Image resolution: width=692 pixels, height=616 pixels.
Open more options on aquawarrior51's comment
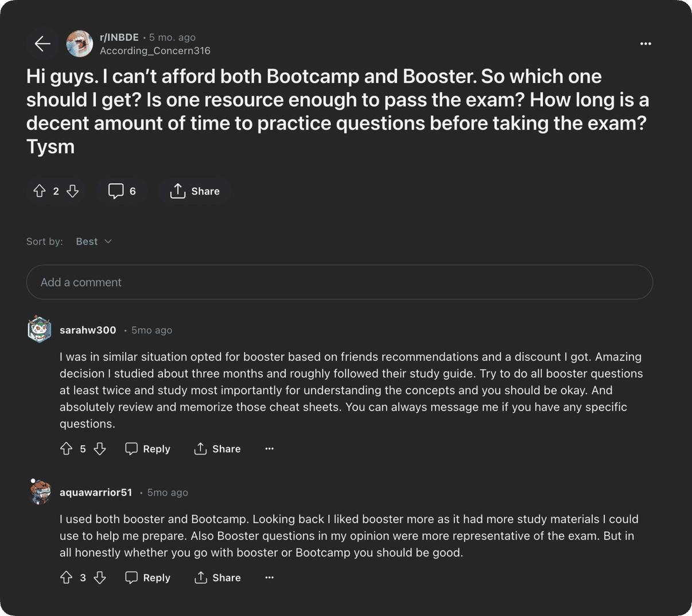[x=270, y=578]
